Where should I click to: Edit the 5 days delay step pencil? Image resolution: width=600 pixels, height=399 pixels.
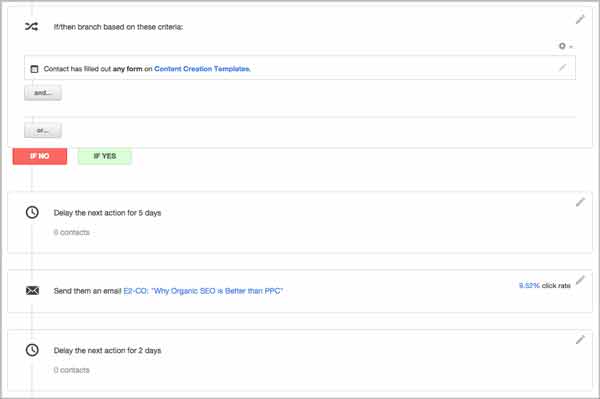tap(580, 202)
